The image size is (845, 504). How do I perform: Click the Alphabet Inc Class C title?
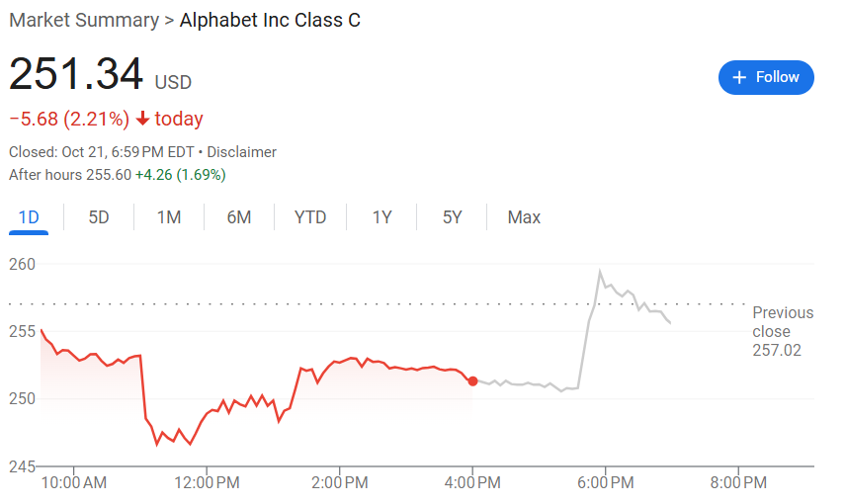click(x=270, y=20)
